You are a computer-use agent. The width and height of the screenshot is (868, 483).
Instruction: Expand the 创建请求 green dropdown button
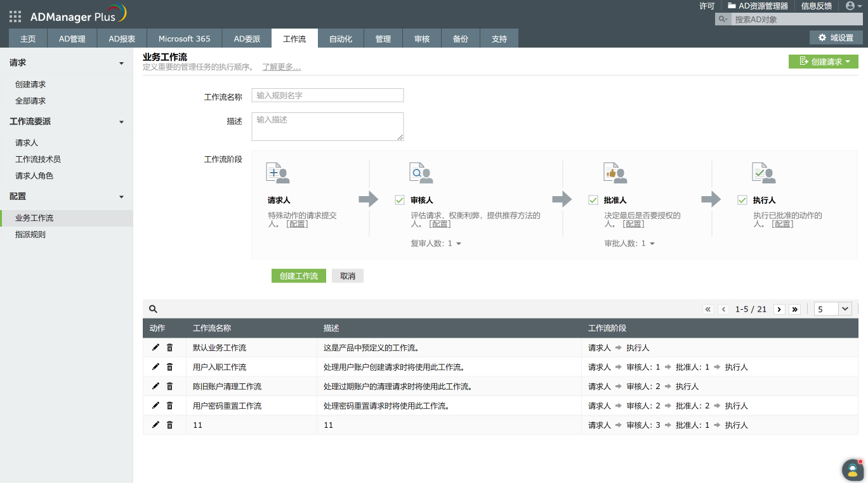824,62
